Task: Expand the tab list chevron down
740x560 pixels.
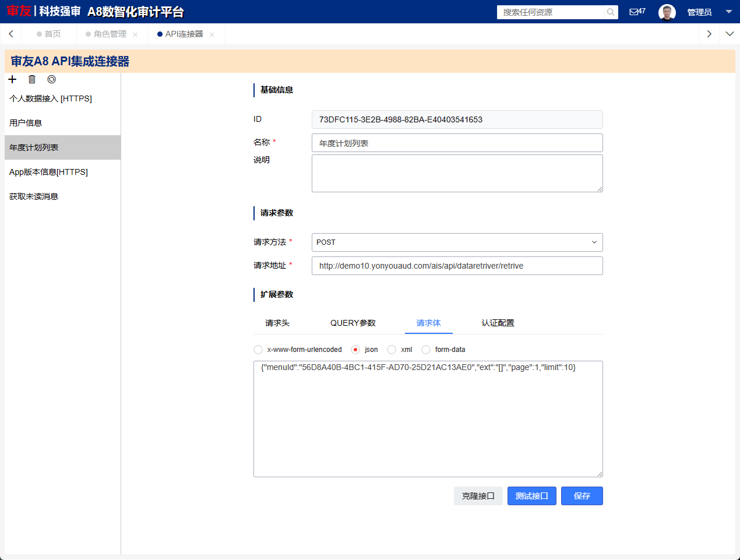Action: pos(730,34)
